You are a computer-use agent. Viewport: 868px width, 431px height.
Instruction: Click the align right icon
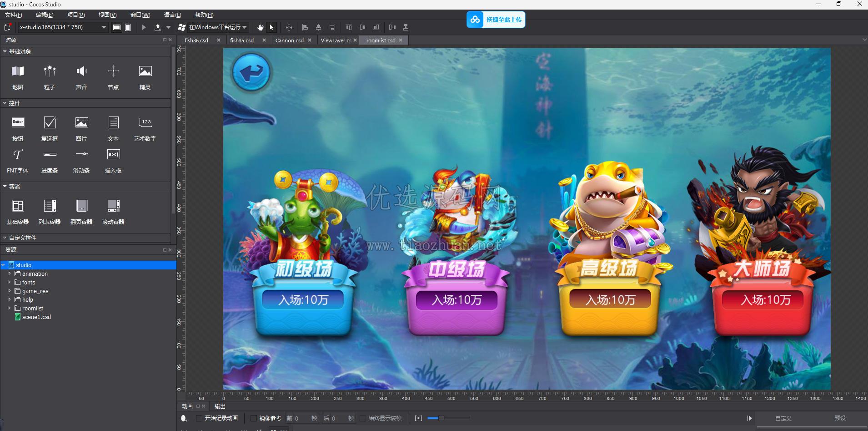coord(332,27)
